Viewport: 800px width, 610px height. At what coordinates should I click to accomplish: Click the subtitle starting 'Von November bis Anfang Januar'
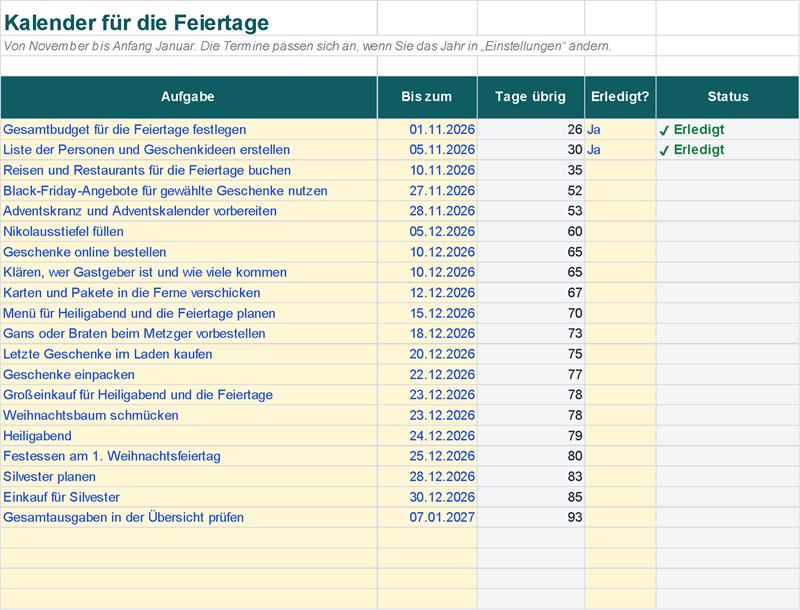307,46
